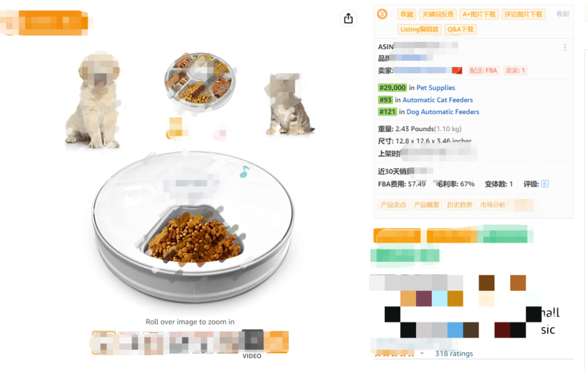
Task: Click the blue B rating badge
Action: coord(545,184)
